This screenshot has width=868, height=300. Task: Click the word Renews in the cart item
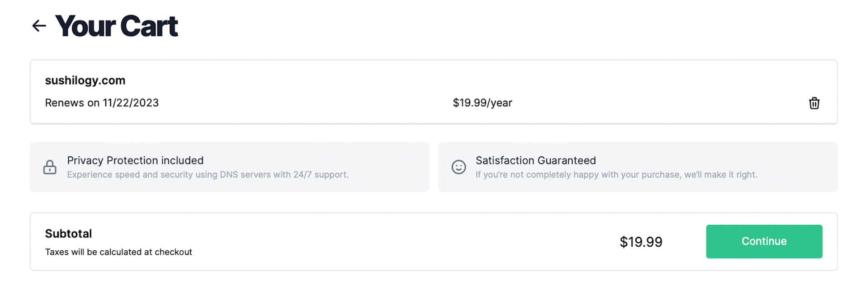pos(64,103)
